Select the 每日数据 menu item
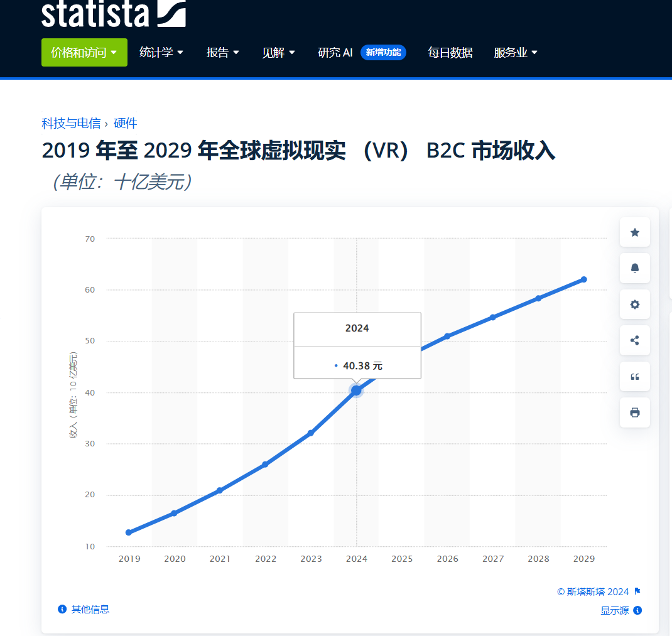 pos(450,52)
